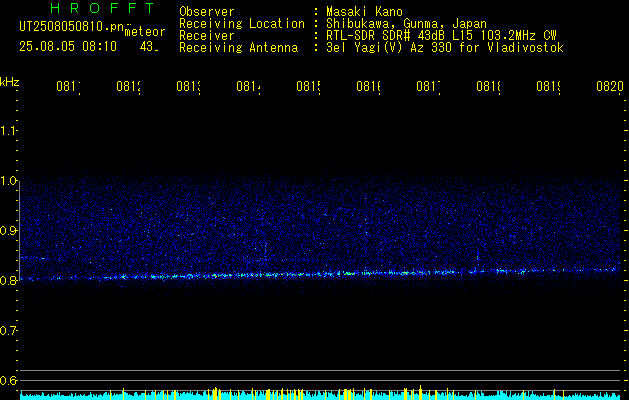
Task: Click the 'Receiver' field label
Action: (207, 36)
